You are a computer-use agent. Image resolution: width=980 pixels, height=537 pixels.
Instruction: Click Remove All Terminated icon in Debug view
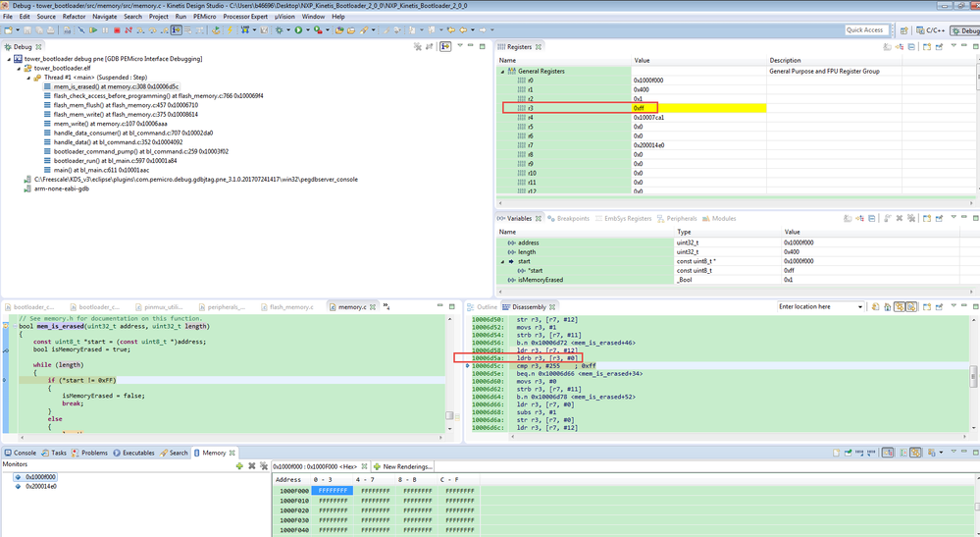click(418, 47)
